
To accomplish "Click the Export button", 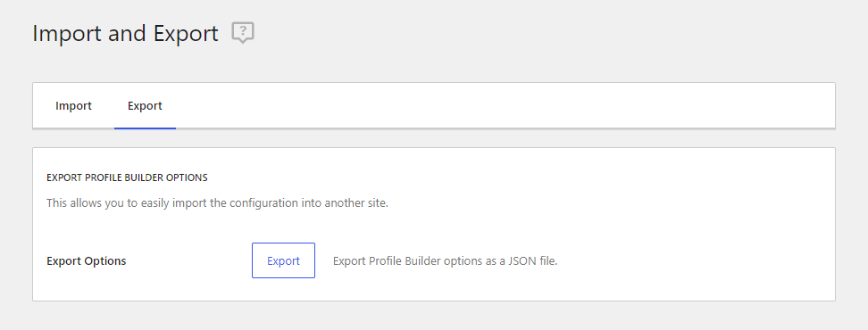I will 283,260.
